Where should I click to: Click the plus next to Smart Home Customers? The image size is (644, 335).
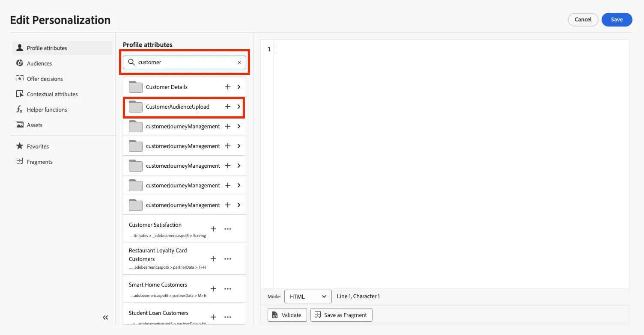[x=213, y=289]
